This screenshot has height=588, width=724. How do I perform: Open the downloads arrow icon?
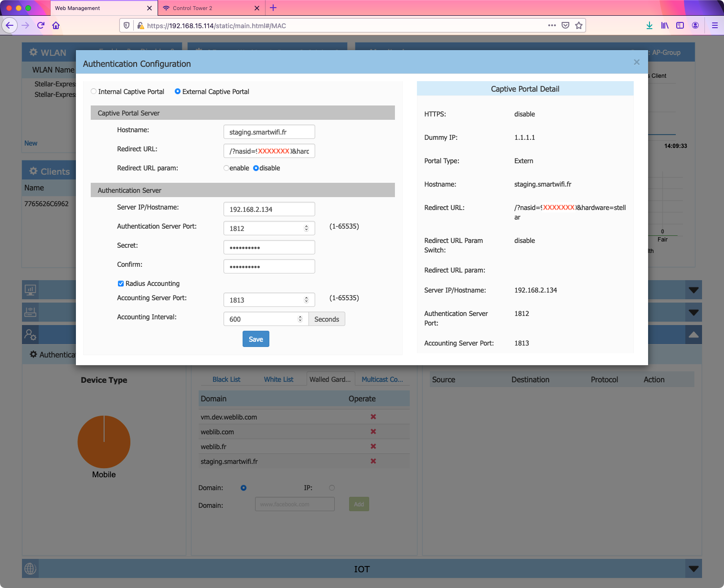pos(649,25)
